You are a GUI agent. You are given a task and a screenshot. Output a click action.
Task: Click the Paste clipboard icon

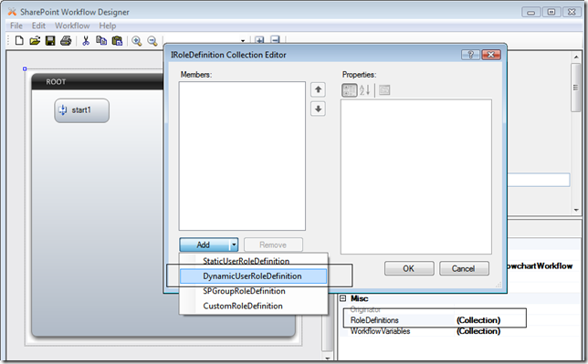point(118,40)
